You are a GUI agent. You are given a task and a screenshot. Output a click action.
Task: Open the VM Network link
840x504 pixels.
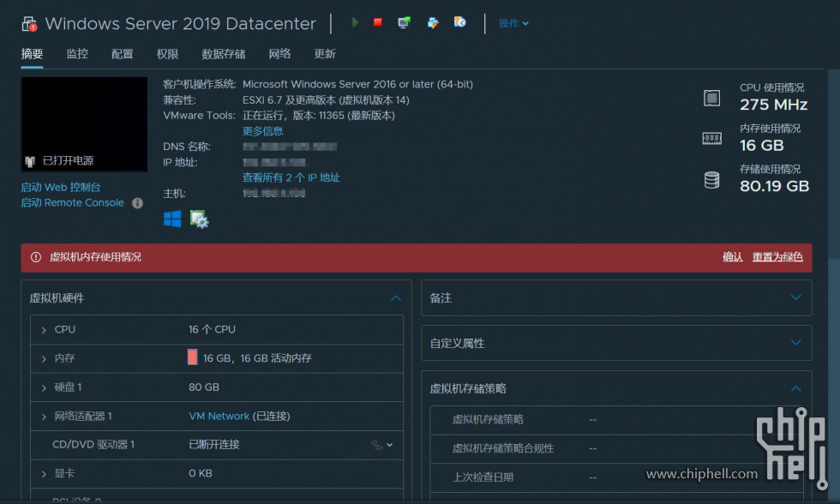pos(219,417)
